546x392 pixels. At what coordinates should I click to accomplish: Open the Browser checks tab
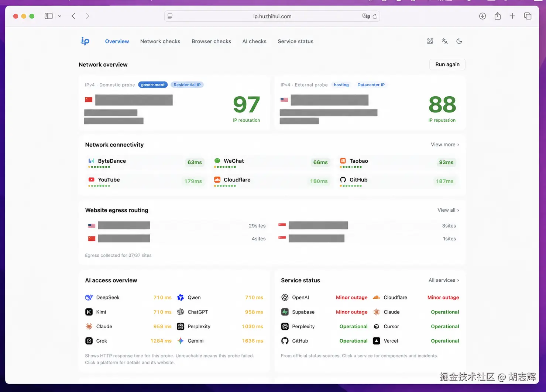click(211, 41)
